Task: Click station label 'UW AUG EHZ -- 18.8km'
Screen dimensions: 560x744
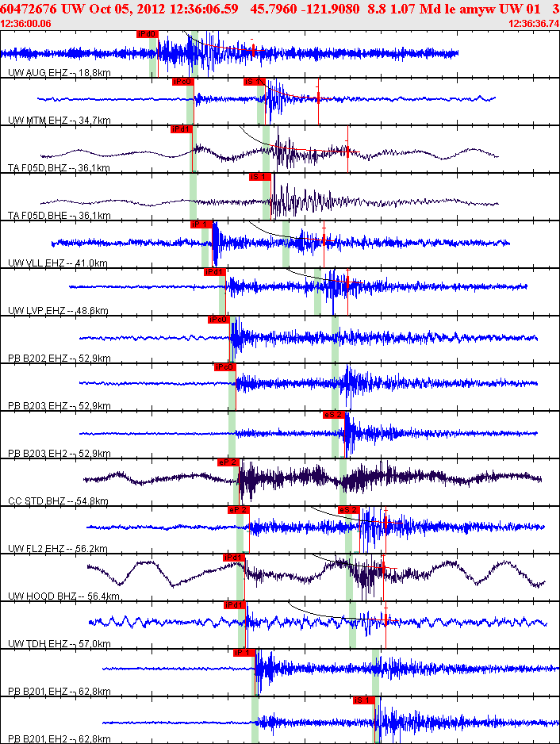Action: (59, 73)
